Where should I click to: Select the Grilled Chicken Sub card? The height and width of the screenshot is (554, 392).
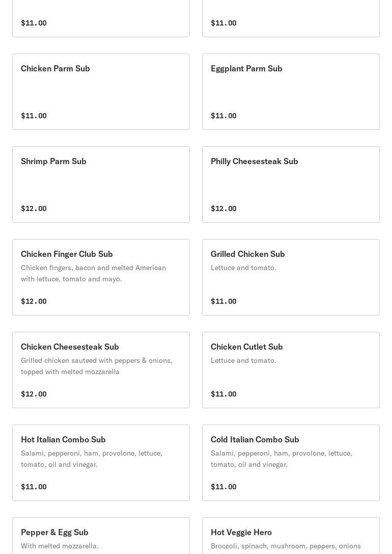(247, 254)
